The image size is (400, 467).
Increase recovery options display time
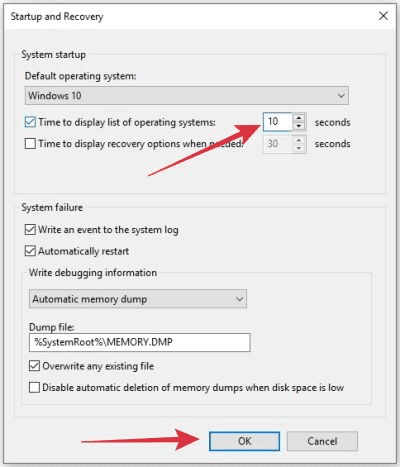coord(299,140)
